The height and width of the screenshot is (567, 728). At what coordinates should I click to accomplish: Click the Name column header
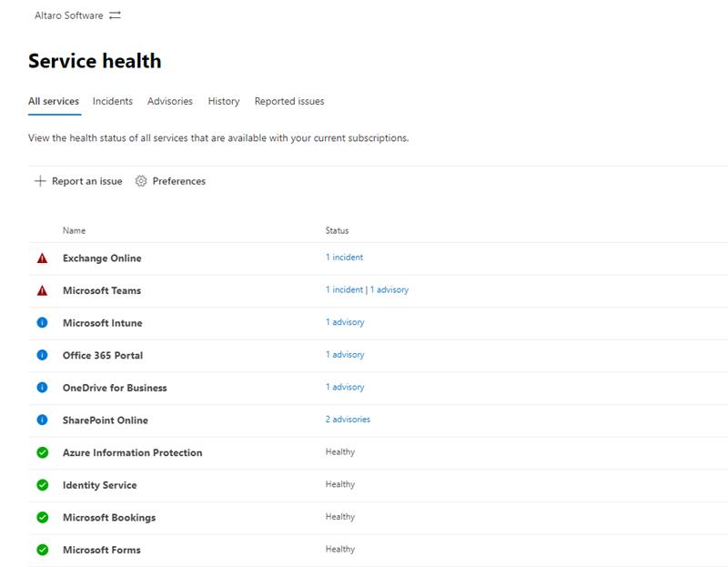click(x=75, y=230)
